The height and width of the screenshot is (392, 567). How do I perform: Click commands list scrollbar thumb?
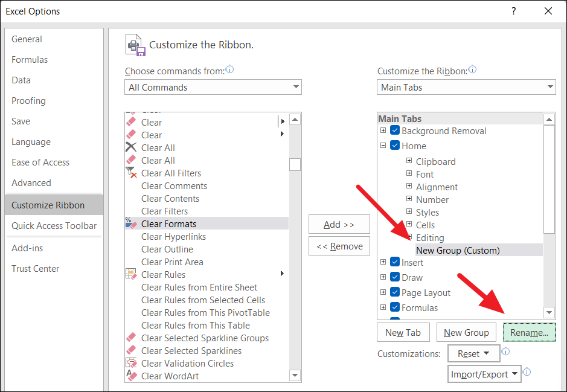click(295, 164)
